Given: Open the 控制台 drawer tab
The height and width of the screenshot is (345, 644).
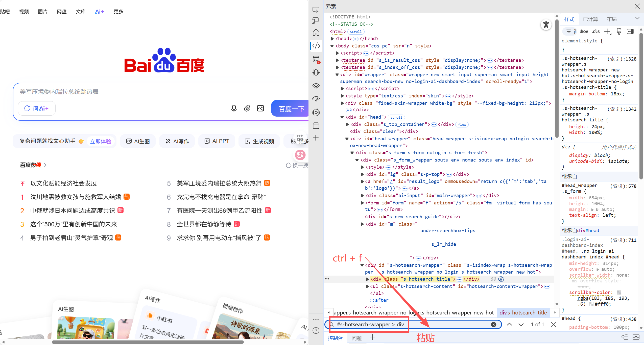Looking at the screenshot, I should pyautogui.click(x=335, y=338).
